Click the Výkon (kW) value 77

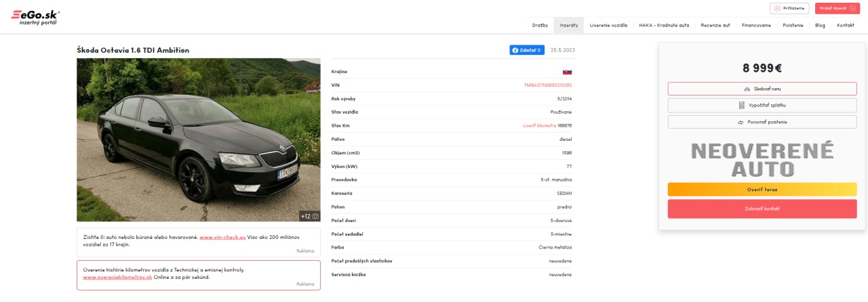pyautogui.click(x=570, y=167)
